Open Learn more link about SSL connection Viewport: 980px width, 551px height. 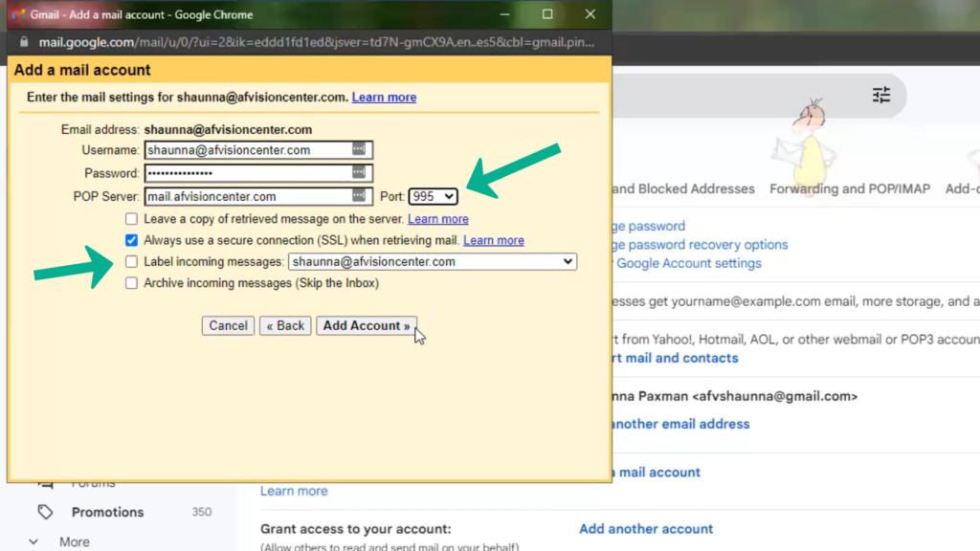(x=493, y=240)
